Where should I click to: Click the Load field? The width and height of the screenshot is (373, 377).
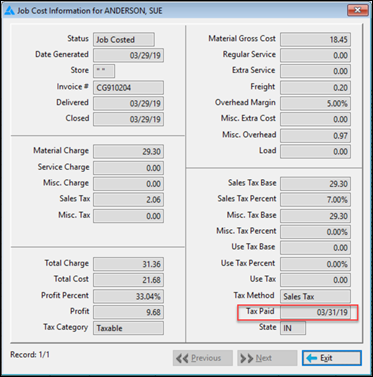pyautogui.click(x=315, y=151)
